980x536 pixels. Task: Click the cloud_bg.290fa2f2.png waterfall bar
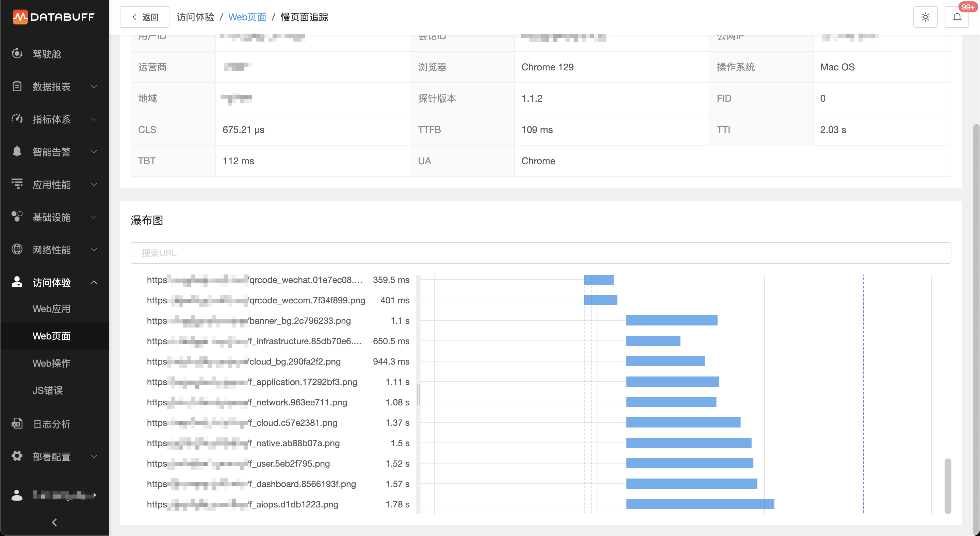[665, 361]
